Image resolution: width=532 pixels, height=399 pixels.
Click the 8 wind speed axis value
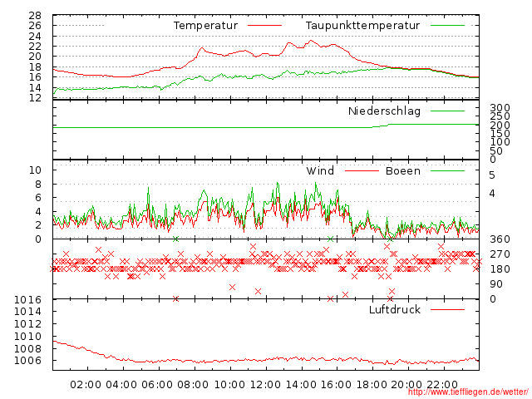click(x=38, y=185)
